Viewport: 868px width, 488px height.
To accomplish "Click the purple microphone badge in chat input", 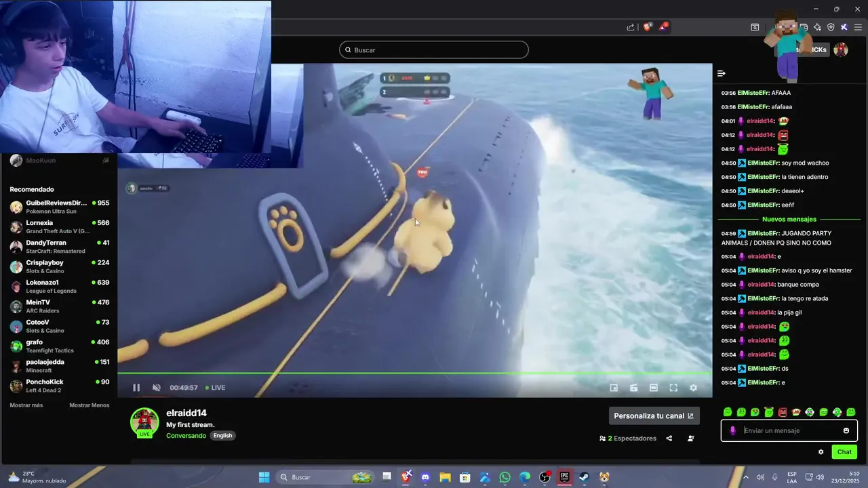I will pyautogui.click(x=732, y=430).
